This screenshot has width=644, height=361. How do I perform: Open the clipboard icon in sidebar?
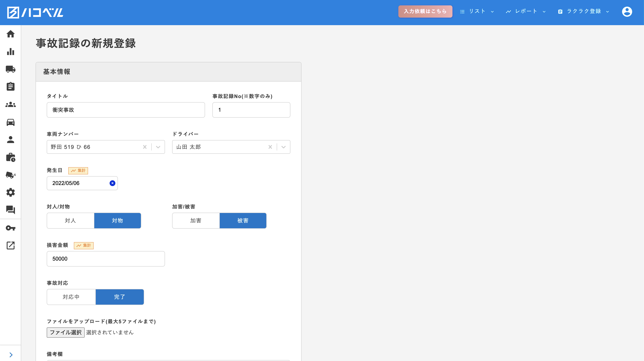pyautogui.click(x=10, y=86)
